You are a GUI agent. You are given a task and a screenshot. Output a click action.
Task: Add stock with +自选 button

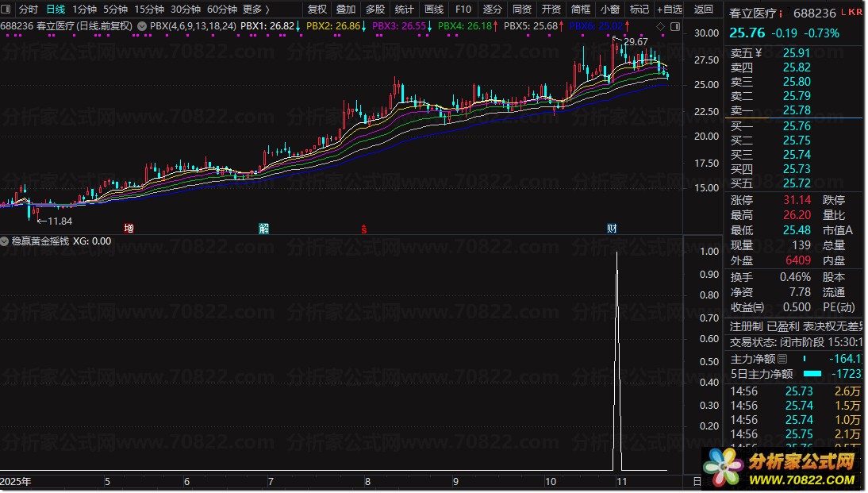(x=669, y=10)
